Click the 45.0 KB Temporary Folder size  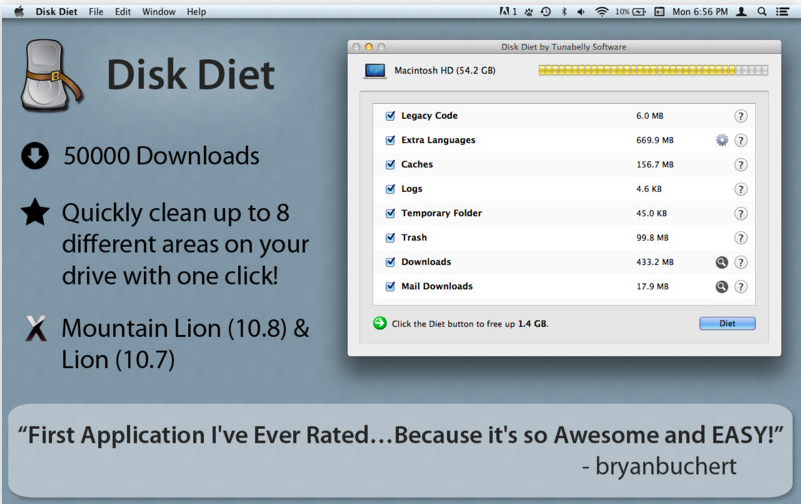[x=651, y=213]
